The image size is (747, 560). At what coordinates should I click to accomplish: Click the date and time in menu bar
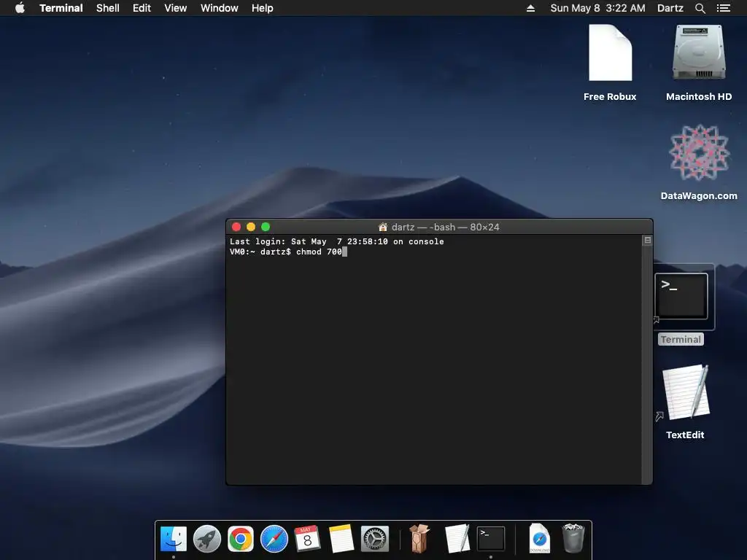pos(598,8)
